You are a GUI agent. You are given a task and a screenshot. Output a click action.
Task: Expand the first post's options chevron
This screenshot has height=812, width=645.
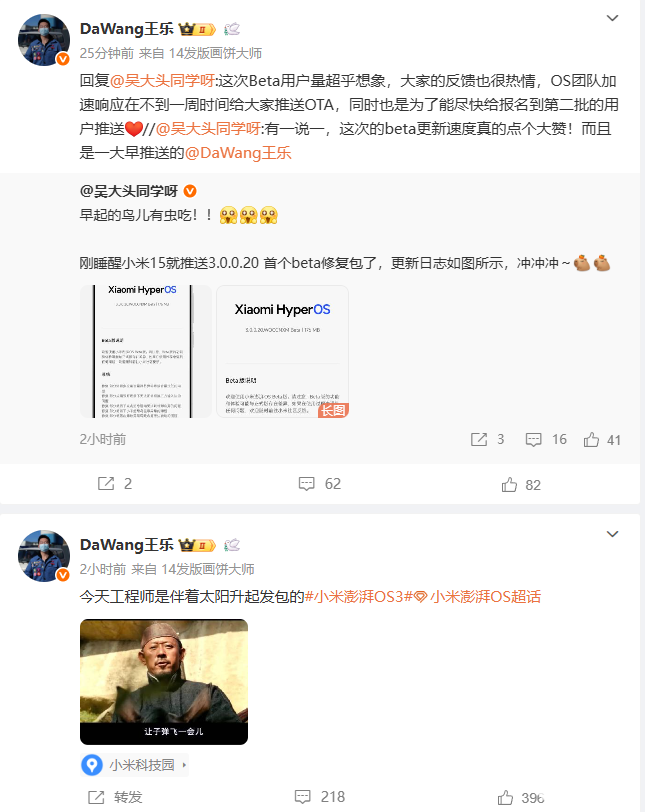tap(612, 18)
